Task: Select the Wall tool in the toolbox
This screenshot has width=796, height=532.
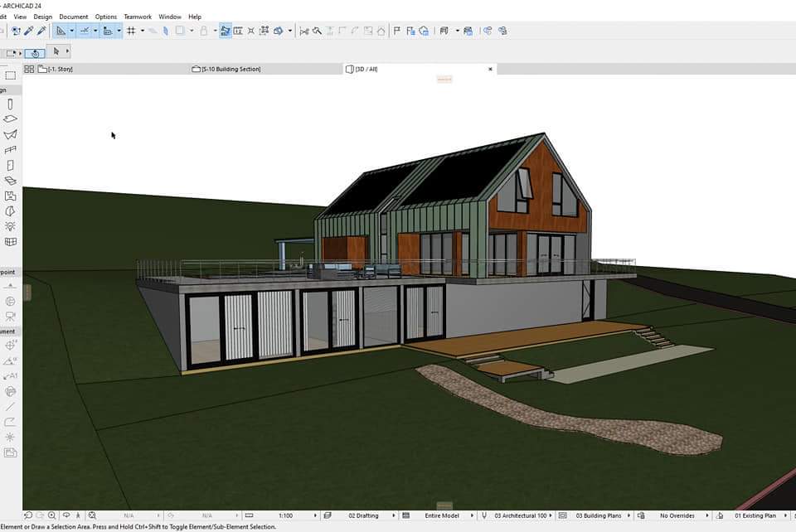Action: point(10,104)
